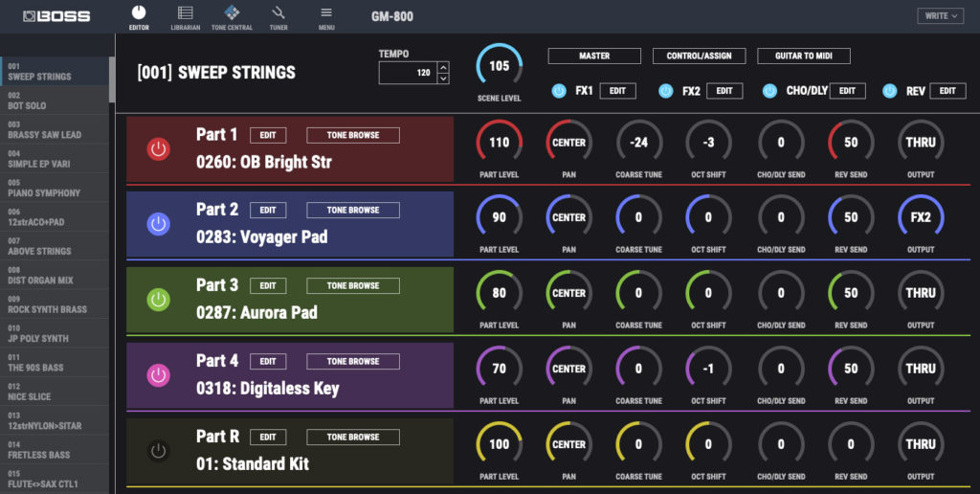Select scene 008 DIST ORGAN MIX
This screenshot has width=980, height=494.
(x=55, y=275)
